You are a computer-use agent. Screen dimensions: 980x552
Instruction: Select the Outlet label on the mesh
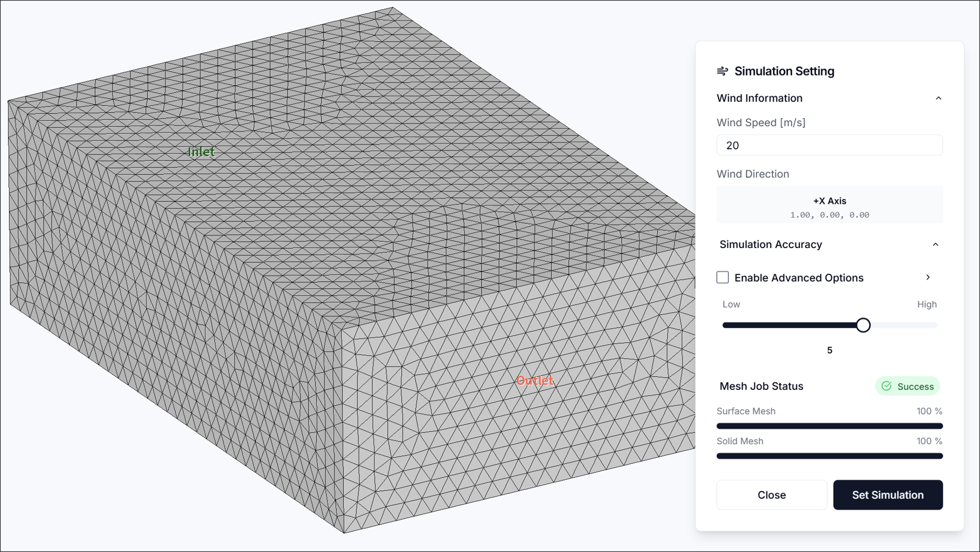coord(535,380)
